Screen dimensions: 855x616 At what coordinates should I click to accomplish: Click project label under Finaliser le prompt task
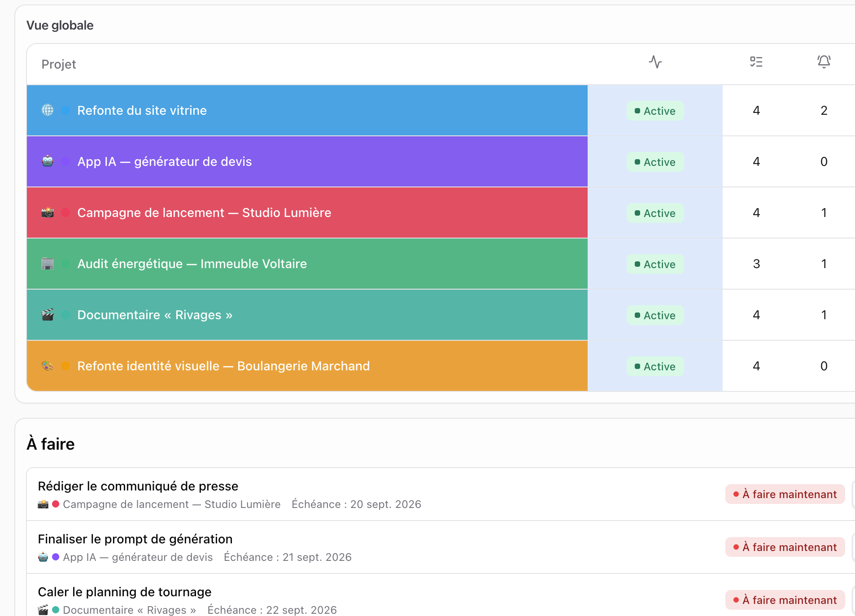point(138,557)
